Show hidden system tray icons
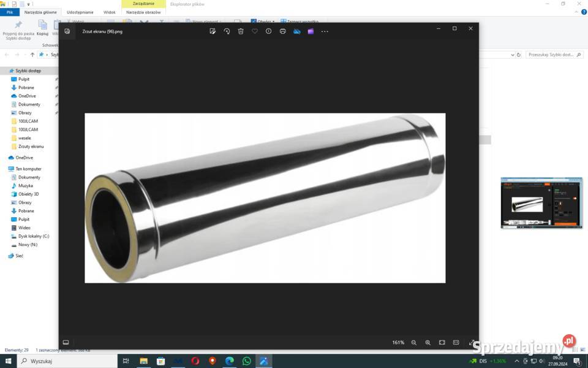Image resolution: width=588 pixels, height=368 pixels. (516, 361)
